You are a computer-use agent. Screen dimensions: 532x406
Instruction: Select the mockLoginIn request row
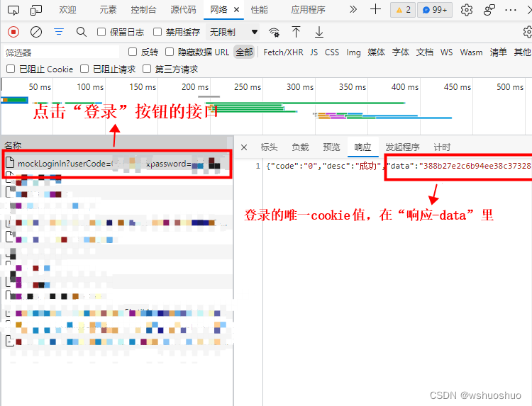click(117, 164)
